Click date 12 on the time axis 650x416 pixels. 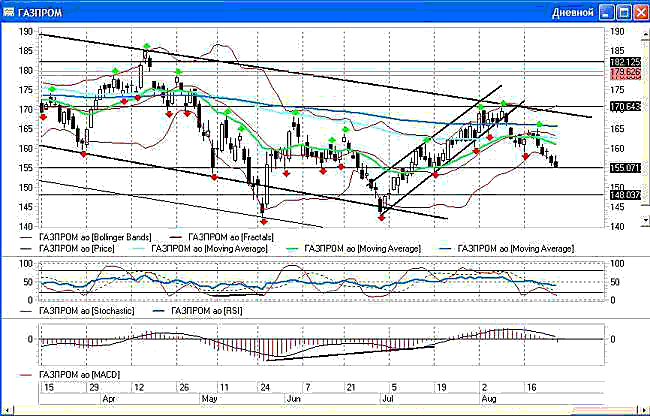tap(138, 388)
